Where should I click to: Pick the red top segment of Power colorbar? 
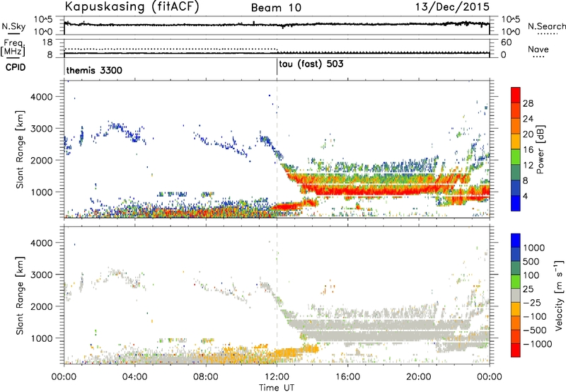[x=516, y=95]
